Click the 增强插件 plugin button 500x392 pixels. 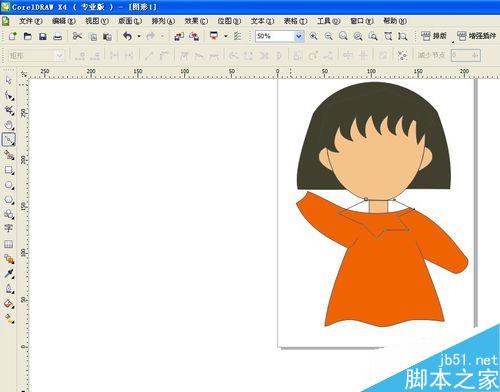(x=476, y=36)
